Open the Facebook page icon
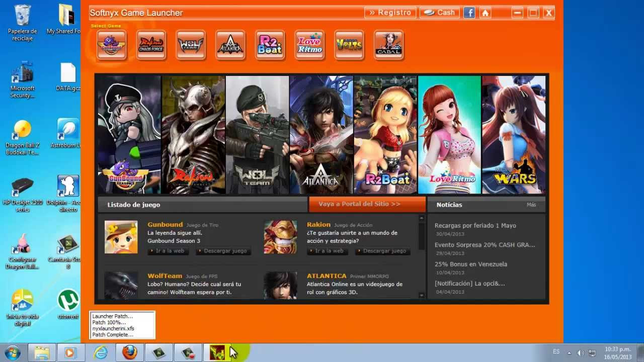This screenshot has height=362, width=644. [469, 13]
